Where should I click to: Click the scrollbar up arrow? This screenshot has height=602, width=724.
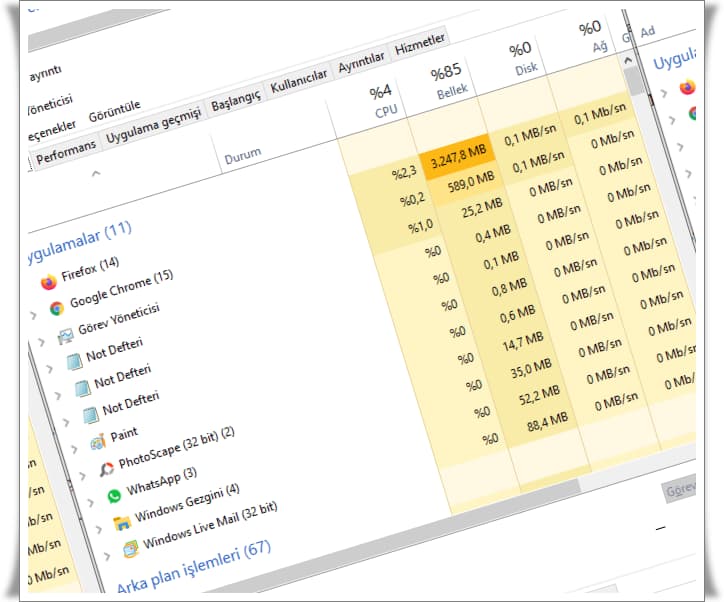[628, 60]
